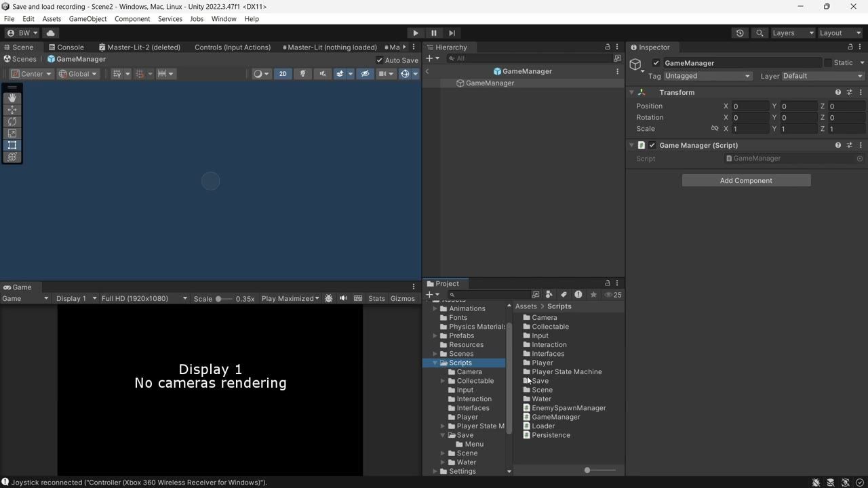Open the global Search magnifier icon
Image resolution: width=868 pixels, height=488 pixels.
759,33
